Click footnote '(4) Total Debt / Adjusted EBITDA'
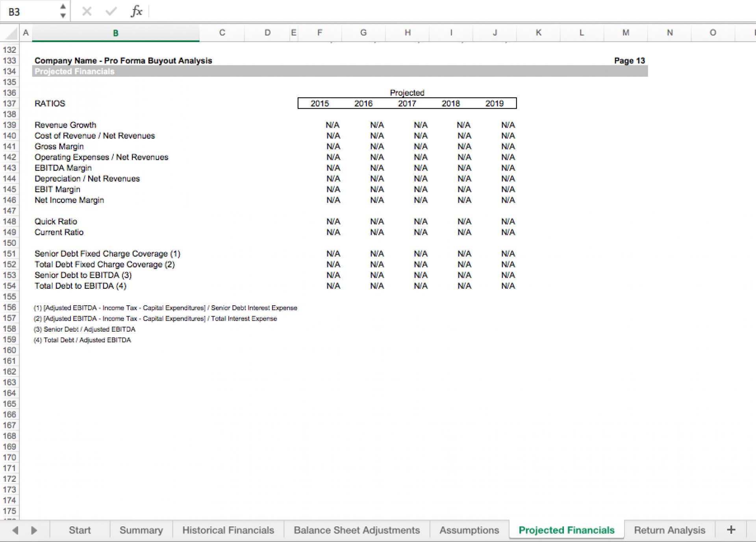Viewport: 756px width, 542px height. (82, 340)
